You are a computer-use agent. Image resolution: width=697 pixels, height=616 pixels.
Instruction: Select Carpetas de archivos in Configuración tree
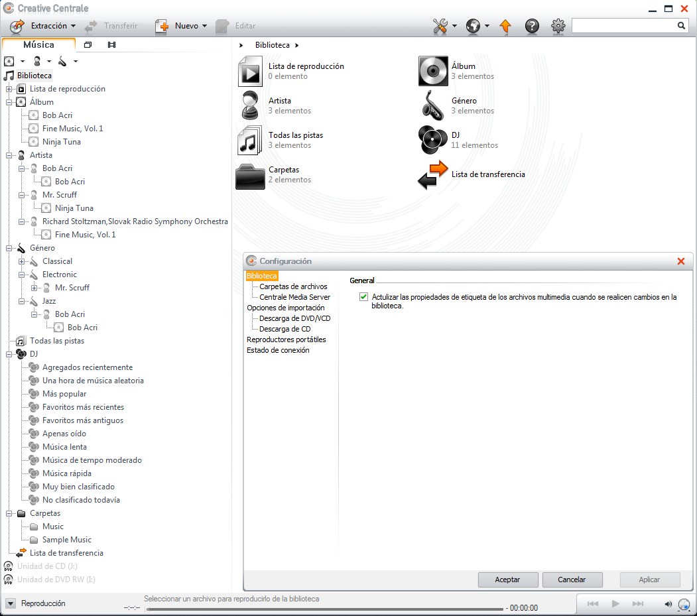pyautogui.click(x=293, y=286)
